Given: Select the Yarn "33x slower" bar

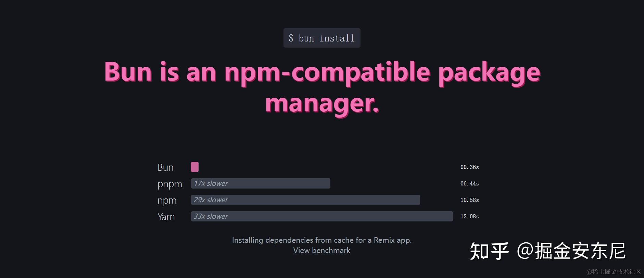Looking at the screenshot, I should [x=322, y=216].
